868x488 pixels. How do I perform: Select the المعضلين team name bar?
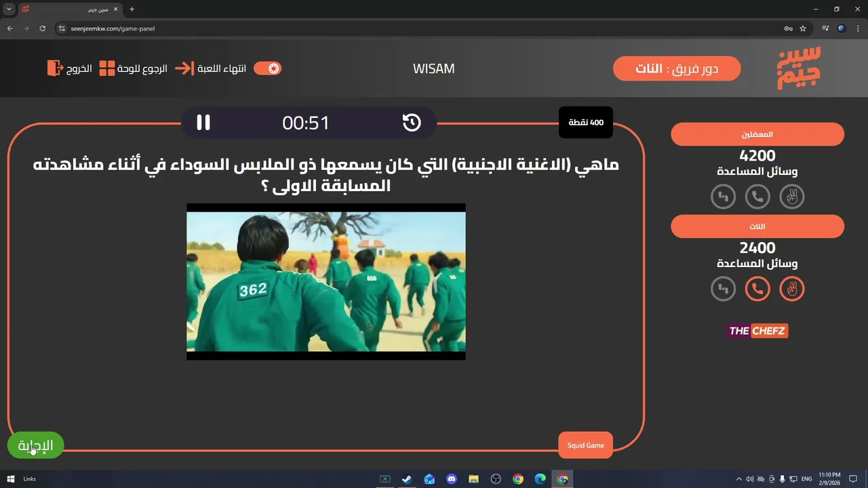(x=757, y=134)
